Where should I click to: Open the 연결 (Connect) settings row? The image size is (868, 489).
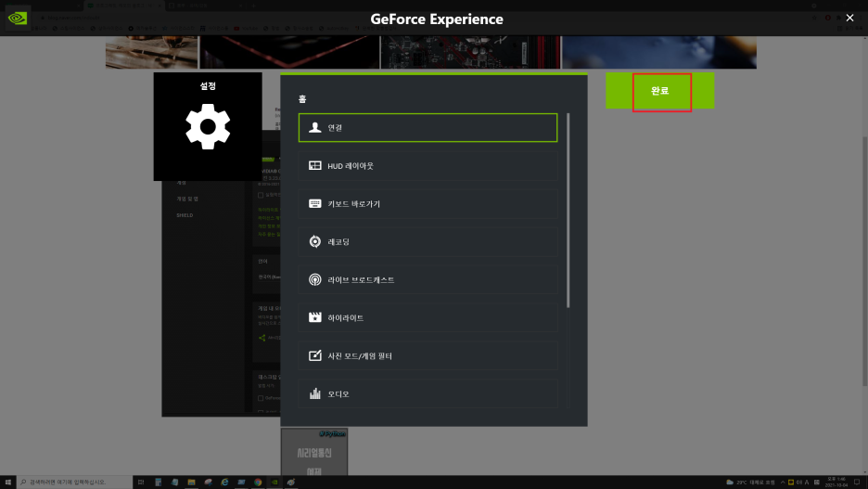[428, 127]
